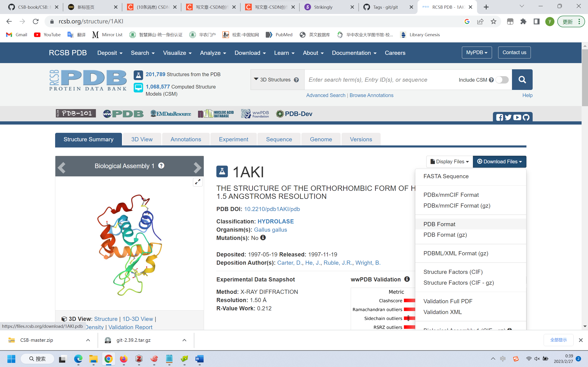This screenshot has height=367, width=588.
Task: Open RCSB GitHub page icon
Action: (526, 117)
